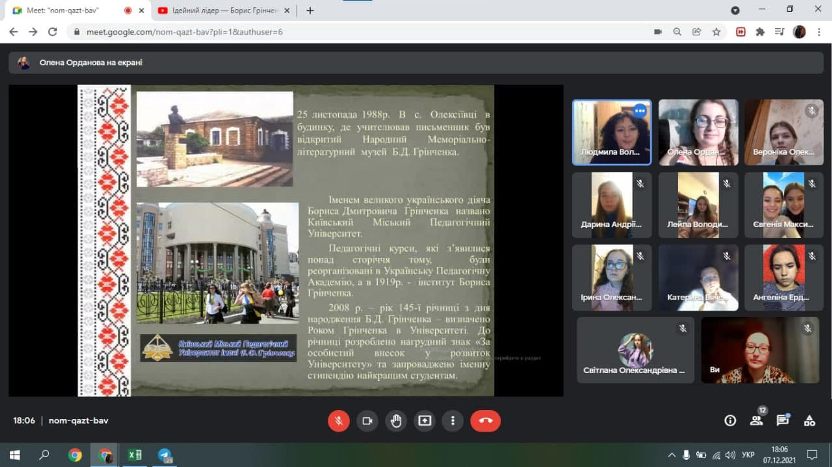The height and width of the screenshot is (467, 832).
Task: Open a new browser tab
Action: pyautogui.click(x=310, y=10)
